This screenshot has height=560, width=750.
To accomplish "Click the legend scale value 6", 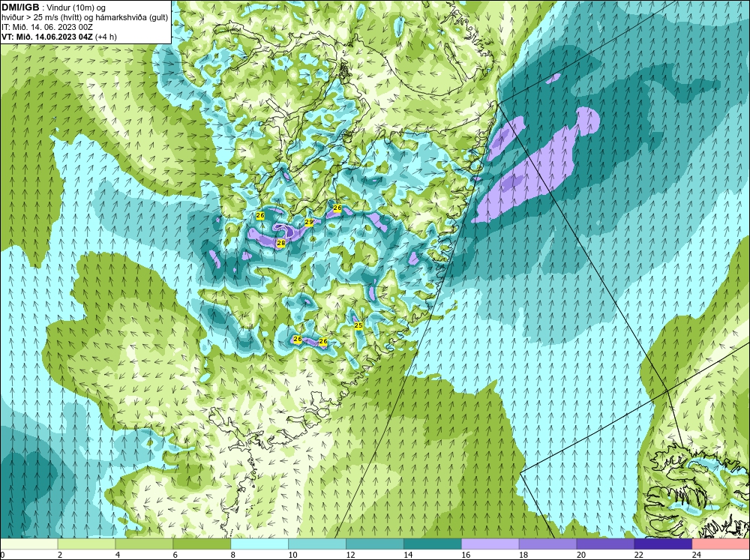I will point(175,555).
